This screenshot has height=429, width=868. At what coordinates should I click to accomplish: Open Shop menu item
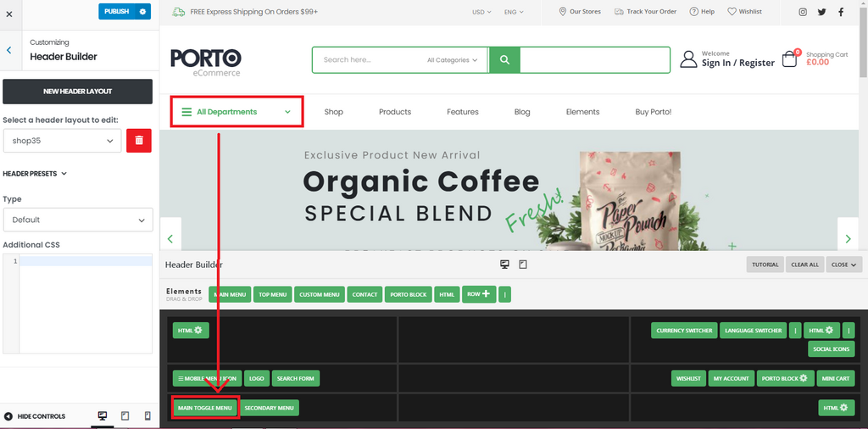coord(334,112)
